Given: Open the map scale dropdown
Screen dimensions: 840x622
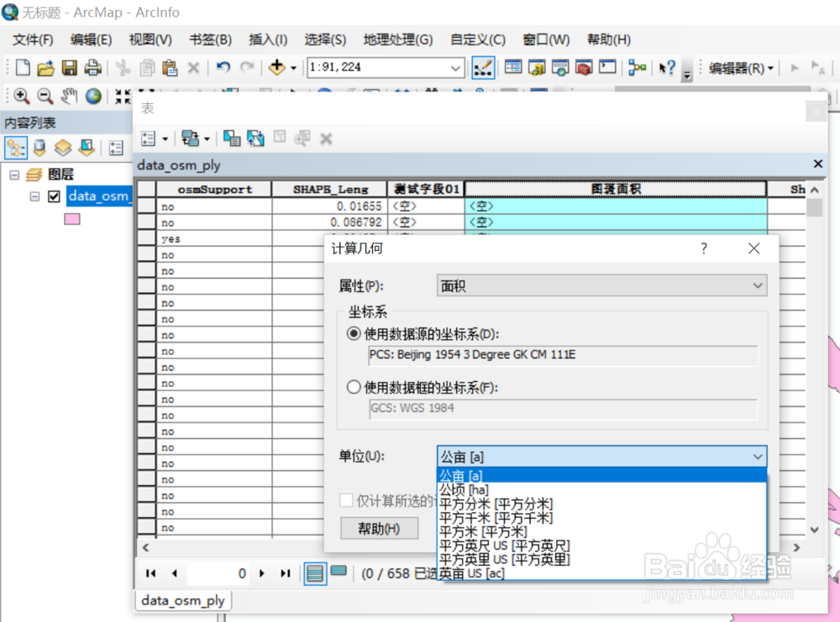Looking at the screenshot, I should [454, 68].
